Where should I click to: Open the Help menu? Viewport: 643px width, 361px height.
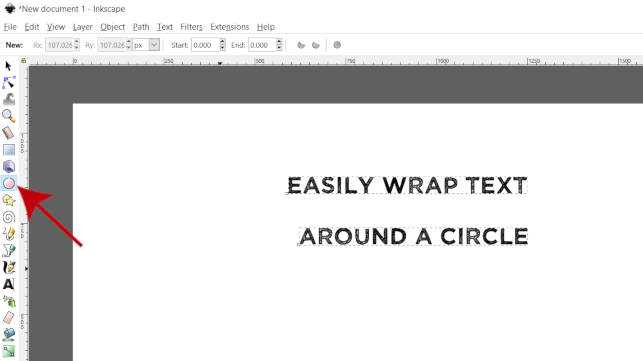point(266,27)
